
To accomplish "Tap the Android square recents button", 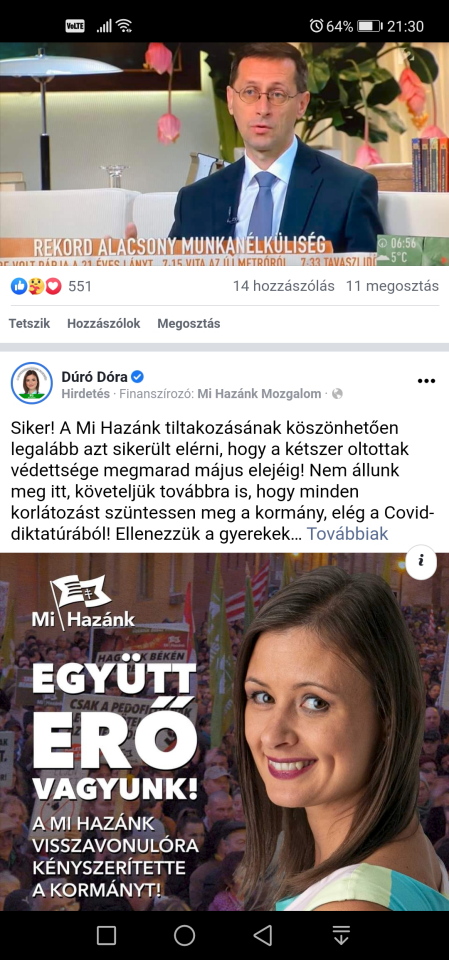I will tap(107, 935).
